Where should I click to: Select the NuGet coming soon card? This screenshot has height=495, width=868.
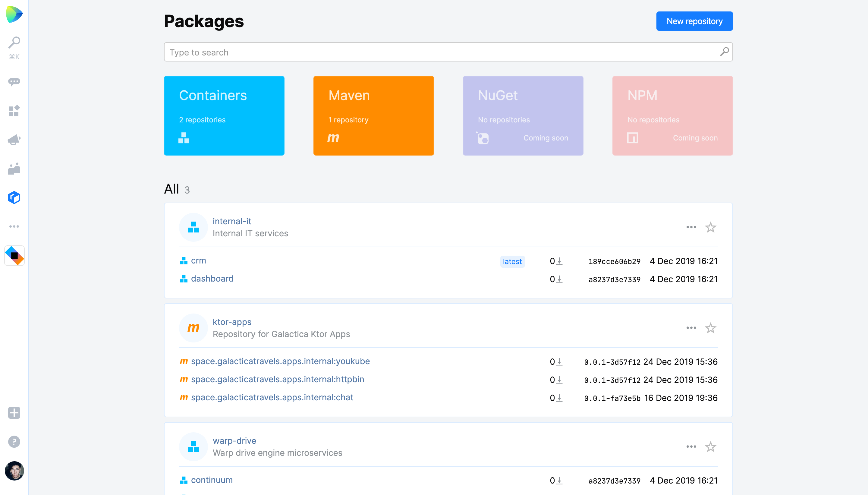tap(523, 115)
